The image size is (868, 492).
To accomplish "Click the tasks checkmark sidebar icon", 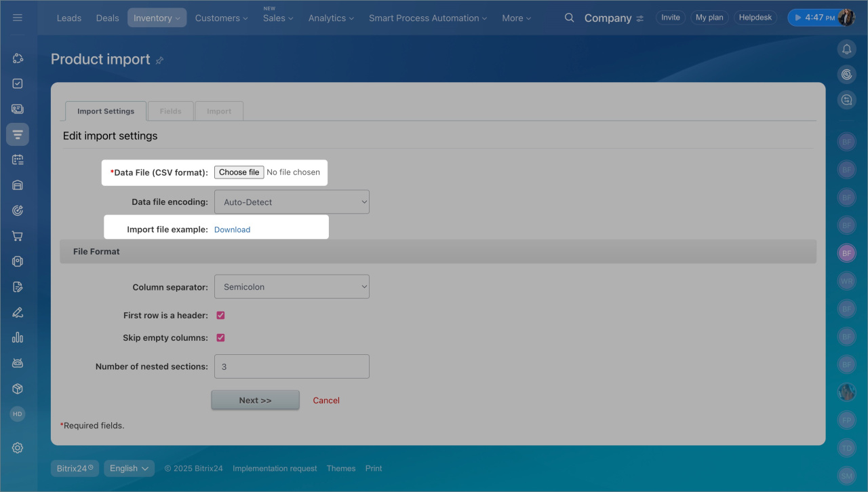I will 18,83.
